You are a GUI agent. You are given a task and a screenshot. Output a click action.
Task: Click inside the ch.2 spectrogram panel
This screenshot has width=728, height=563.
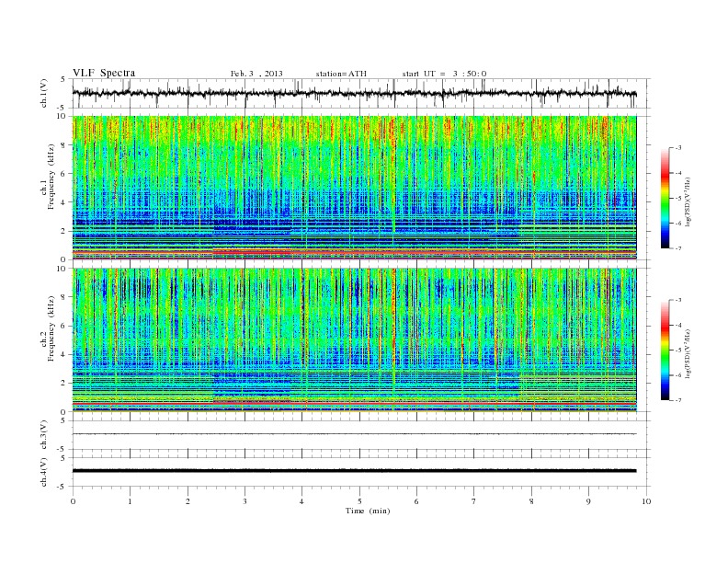tap(355, 340)
